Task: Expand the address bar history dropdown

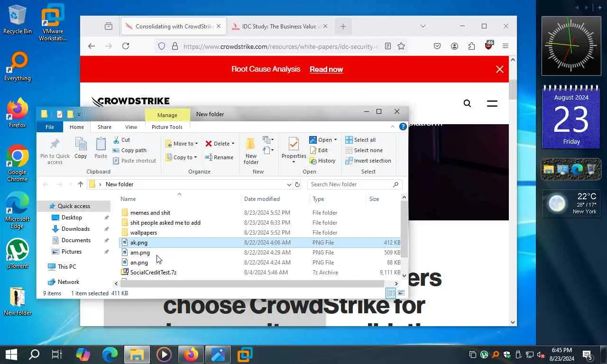Action: point(289,184)
